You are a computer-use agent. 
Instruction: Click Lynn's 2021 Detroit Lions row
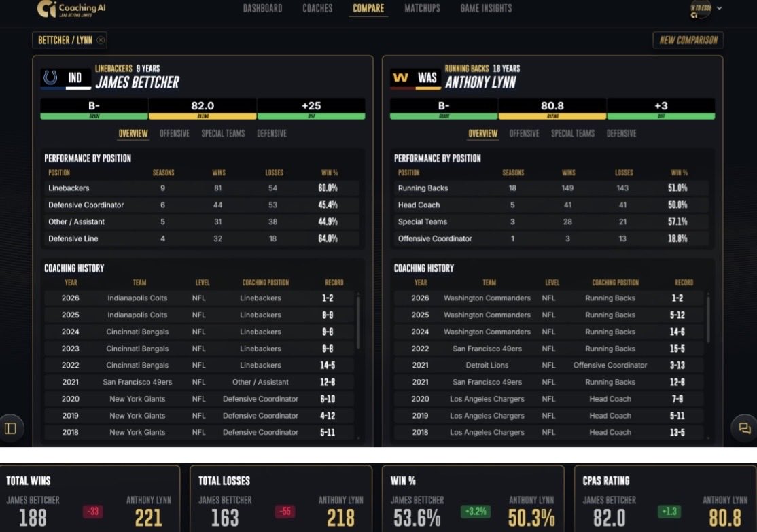point(549,365)
